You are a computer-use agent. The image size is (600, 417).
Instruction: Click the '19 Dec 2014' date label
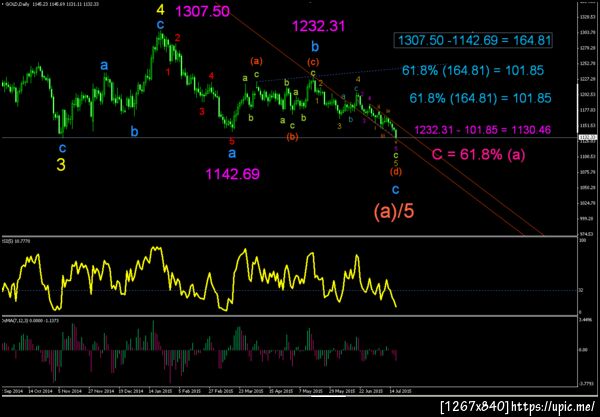(130, 391)
